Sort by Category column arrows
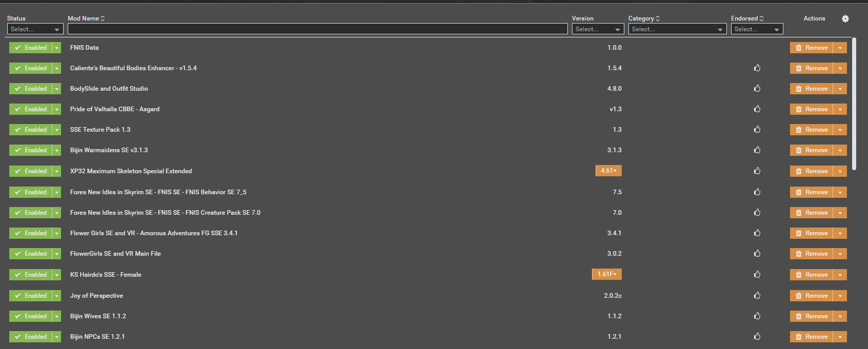This screenshot has height=349, width=868. [x=658, y=18]
